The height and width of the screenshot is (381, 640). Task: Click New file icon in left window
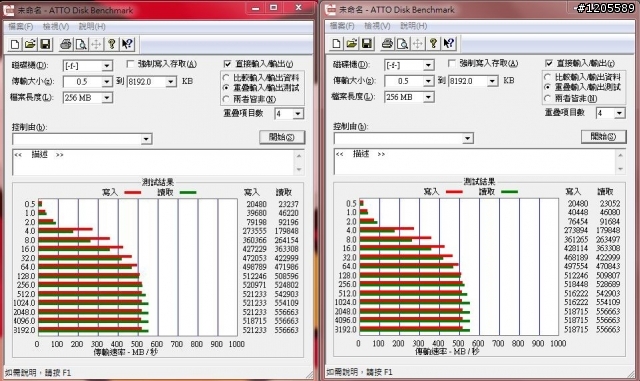click(x=15, y=44)
